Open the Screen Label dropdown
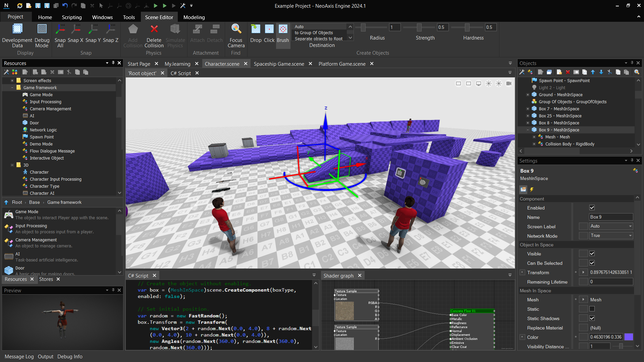 [611, 226]
